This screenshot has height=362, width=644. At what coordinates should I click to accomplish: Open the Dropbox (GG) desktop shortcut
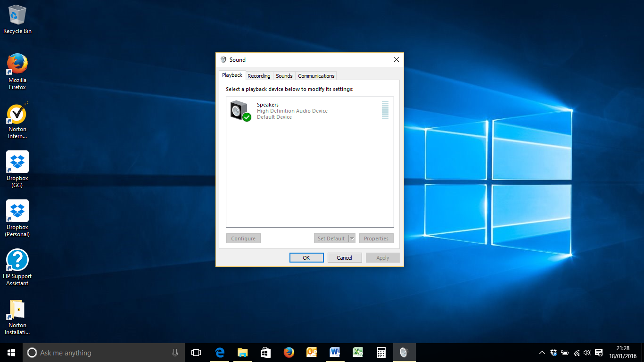(x=17, y=162)
